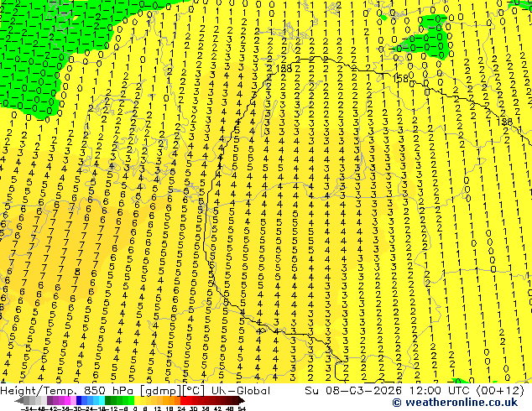Click the bright red swatch in temperature legend
Viewport: 532px width, 411px height.
[x=183, y=400]
